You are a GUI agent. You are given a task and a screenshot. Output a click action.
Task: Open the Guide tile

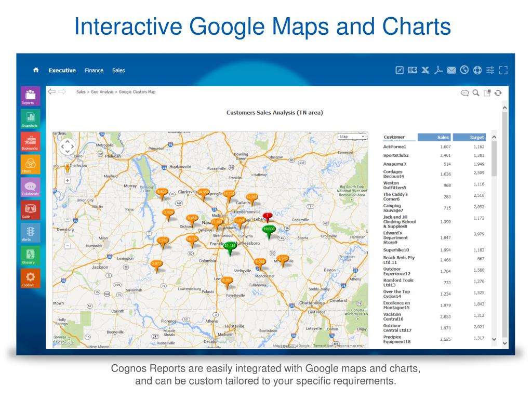[30, 210]
